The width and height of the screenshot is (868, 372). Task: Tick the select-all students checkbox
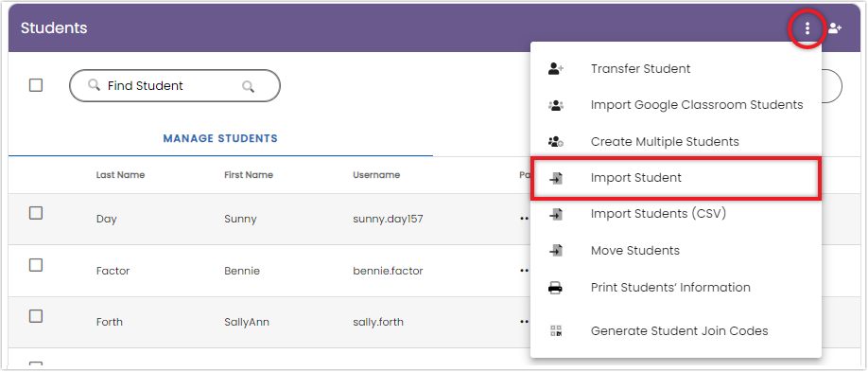click(x=36, y=85)
